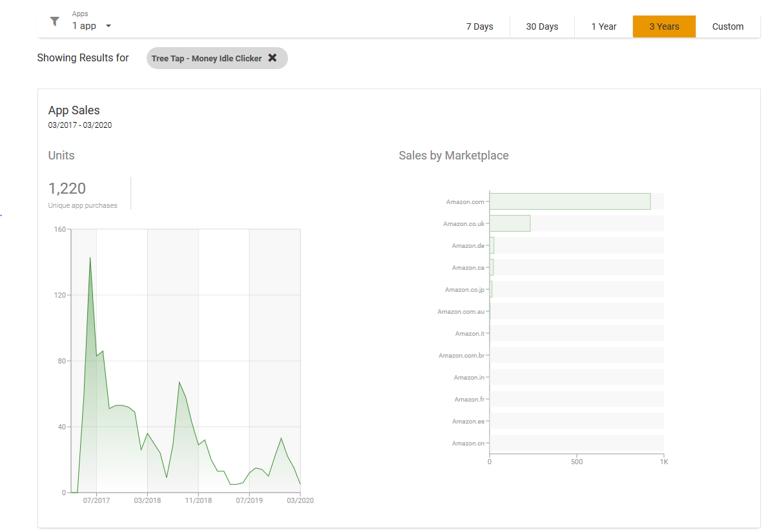
Task: Click the 1,220 unique app purchases figure
Action: tap(67, 189)
